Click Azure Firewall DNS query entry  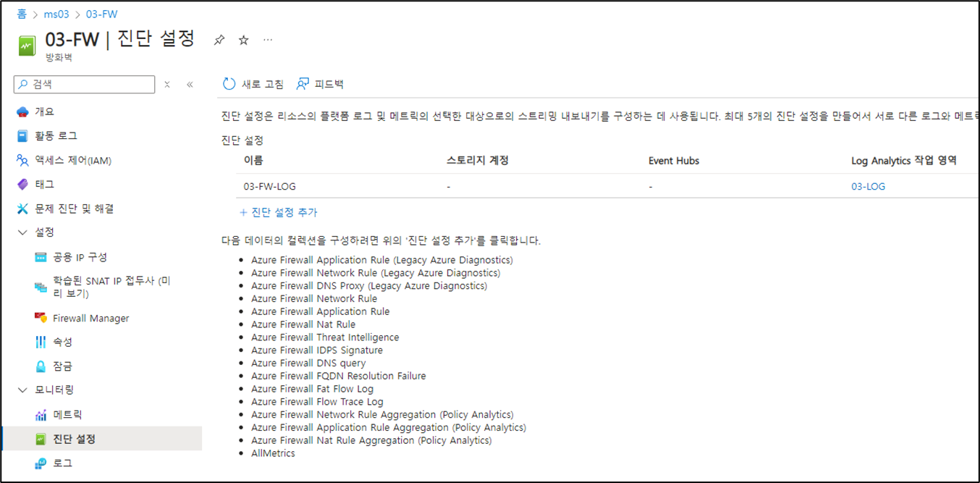point(308,364)
